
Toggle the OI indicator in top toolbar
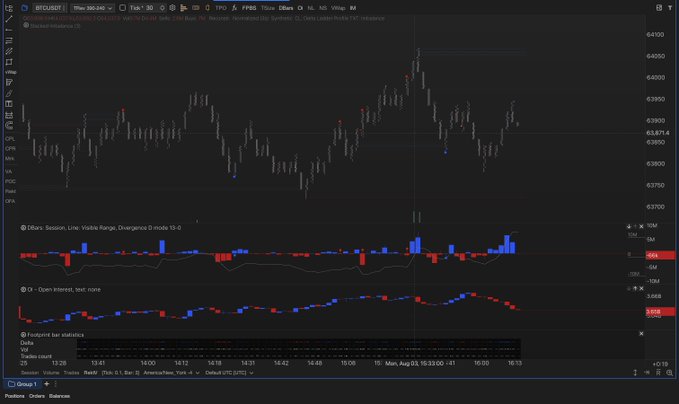300,8
